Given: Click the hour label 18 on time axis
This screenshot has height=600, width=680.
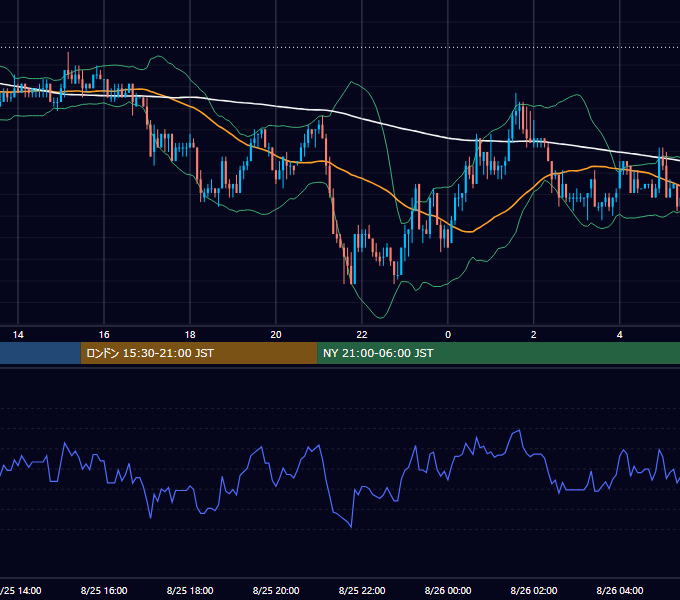Looking at the screenshot, I should coord(190,335).
